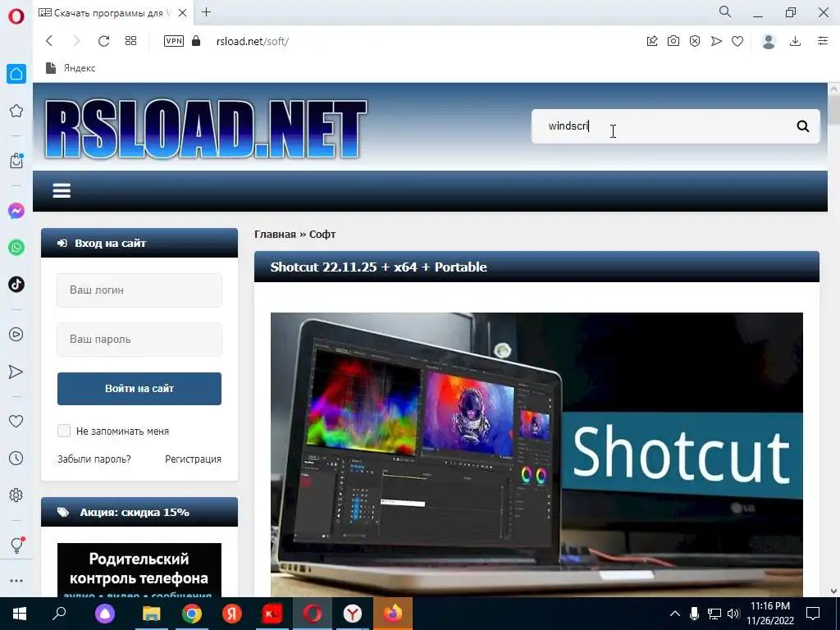Open the Родительский контроль телефона ad banner

(x=139, y=570)
